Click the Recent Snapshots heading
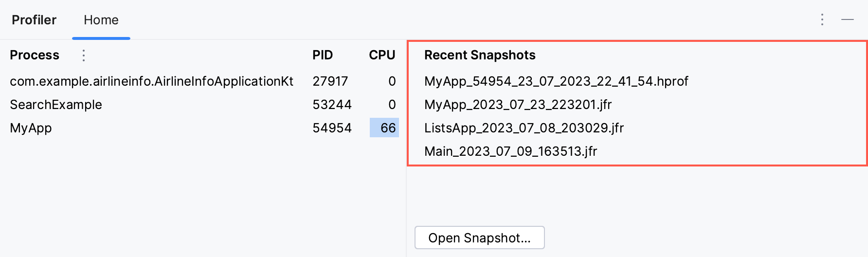This screenshot has width=868, height=257. tap(480, 55)
